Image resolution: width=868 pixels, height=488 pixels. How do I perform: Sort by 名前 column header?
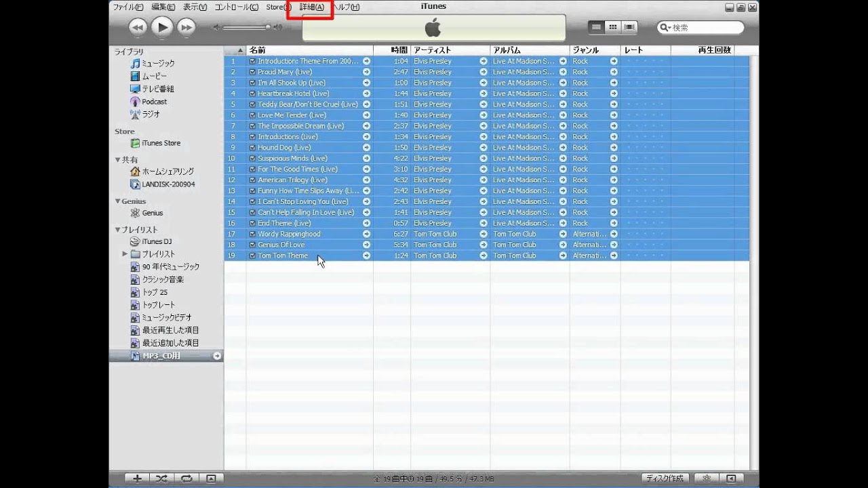(309, 50)
